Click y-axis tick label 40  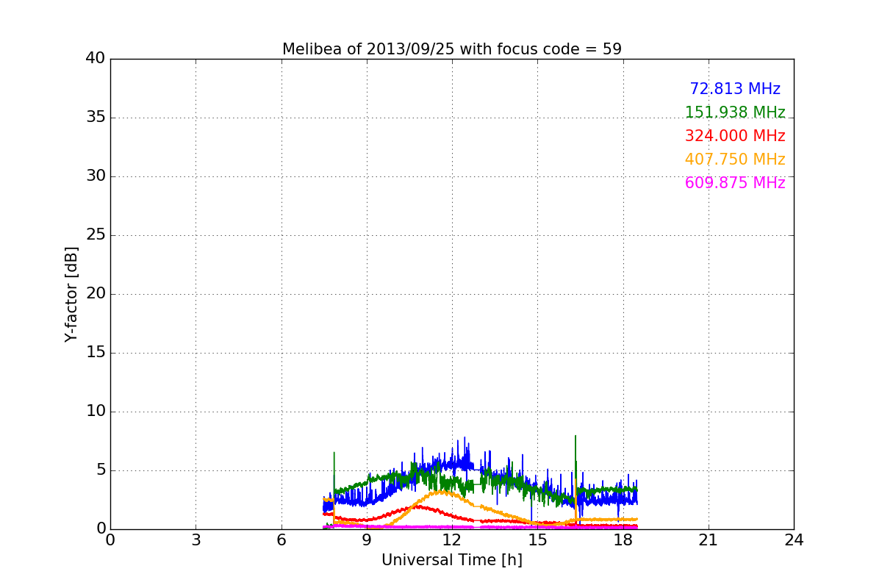(x=96, y=59)
